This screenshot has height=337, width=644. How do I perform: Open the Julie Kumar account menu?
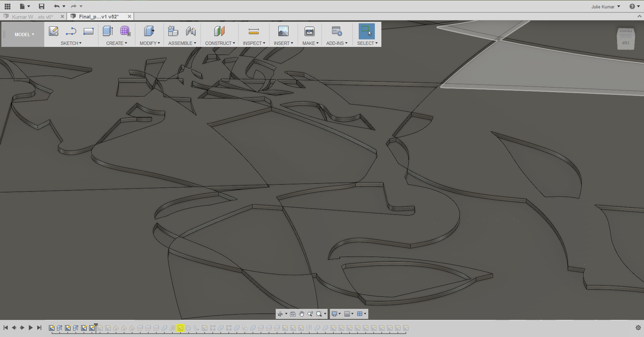(605, 7)
